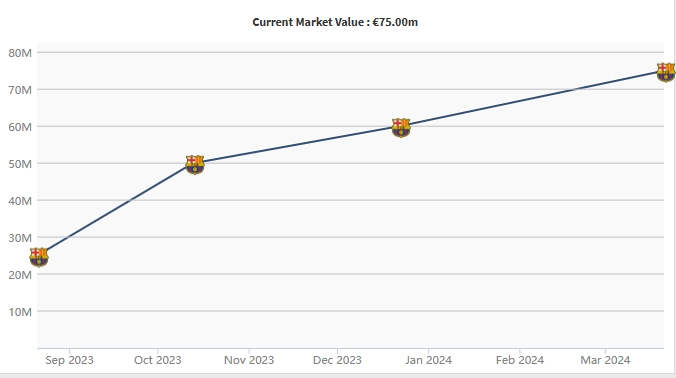Click the Mar 2024 timeline label
676x378 pixels.
point(605,360)
